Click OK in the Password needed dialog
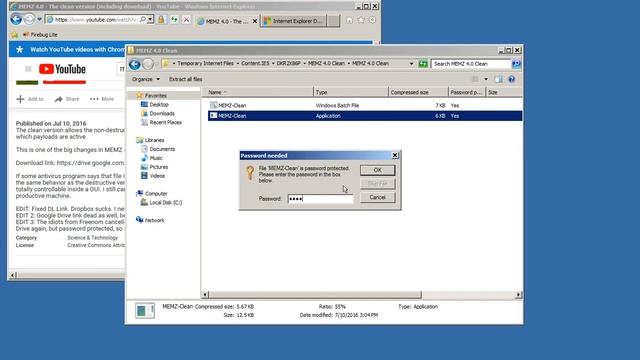 click(x=378, y=170)
